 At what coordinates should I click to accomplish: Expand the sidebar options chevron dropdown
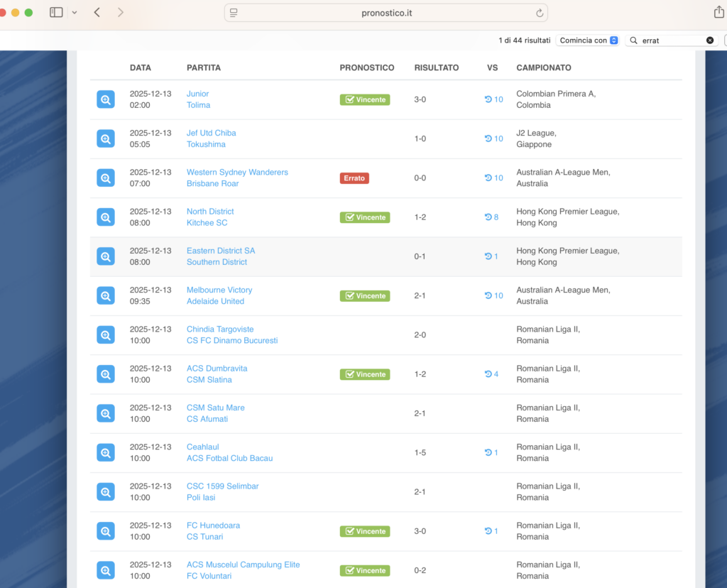75,13
